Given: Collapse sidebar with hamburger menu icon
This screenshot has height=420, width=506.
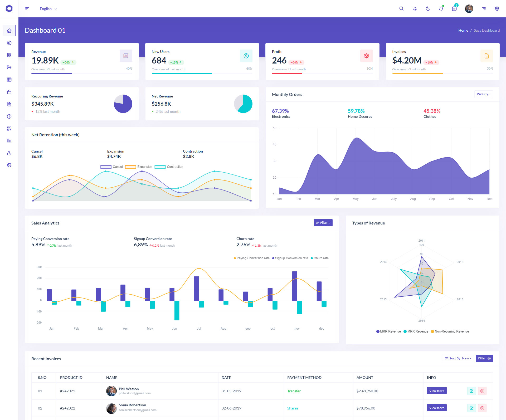Looking at the screenshot, I should pyautogui.click(x=27, y=9).
